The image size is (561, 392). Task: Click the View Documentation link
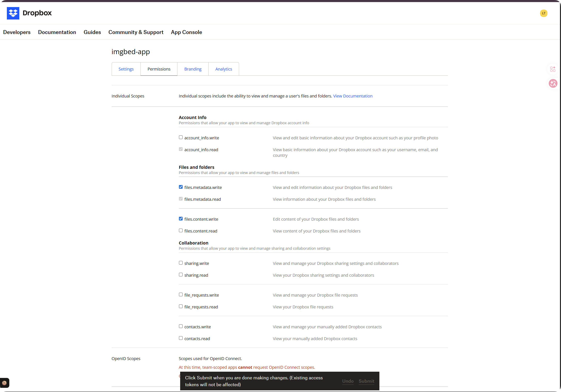pyautogui.click(x=353, y=96)
